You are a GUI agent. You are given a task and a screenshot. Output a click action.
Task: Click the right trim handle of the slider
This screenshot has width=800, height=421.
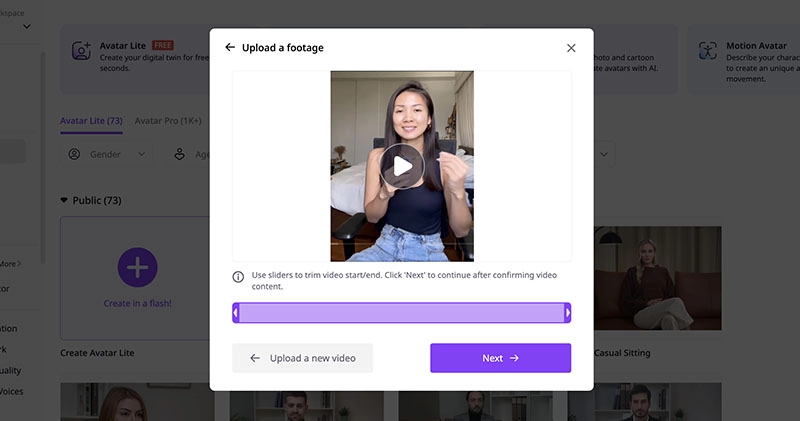pos(567,313)
